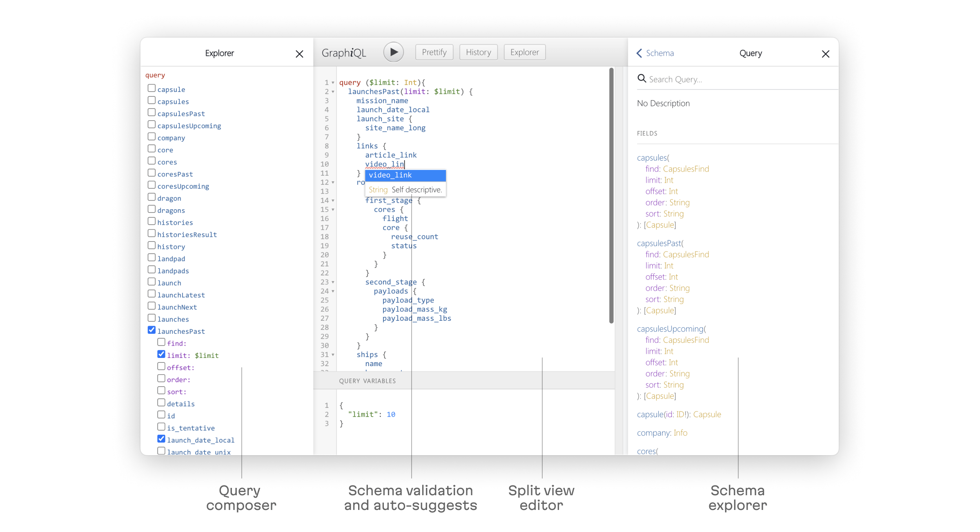Screen dimensions: 980x532
Task: Check the coresUpcoming checkbox
Action: point(151,185)
